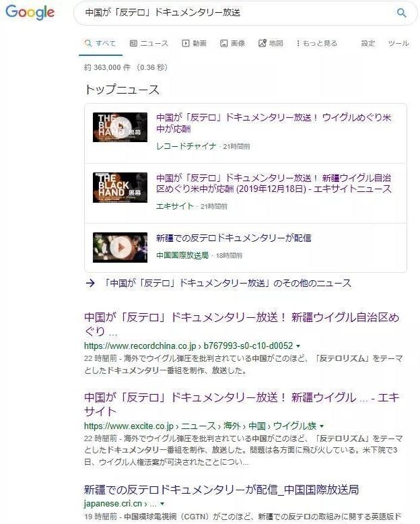This screenshot has width=420, height=524.
Task: Play the 中国国際放送局 news video thumbnail
Action: [x=120, y=247]
